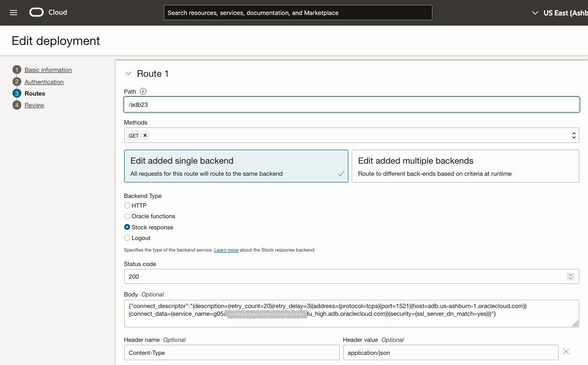Choose the Logout backend type
Viewport: 588px width, 365px height.
click(x=127, y=238)
